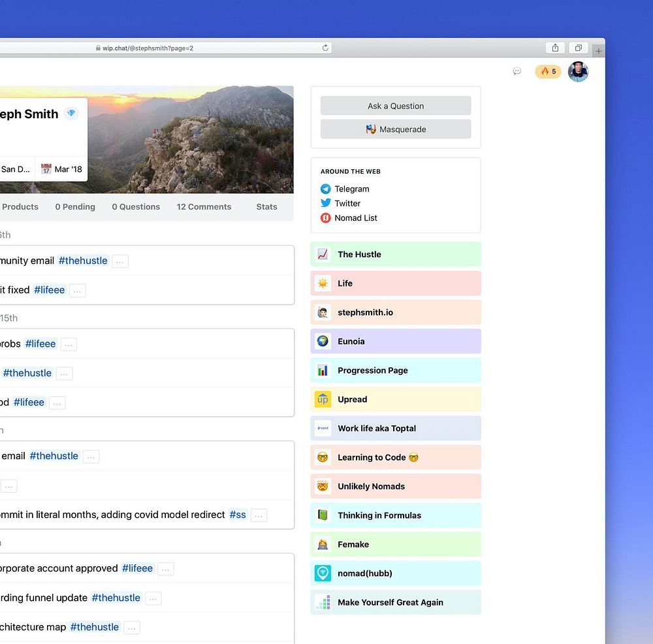Open the Twitter link
The height and width of the screenshot is (644, 653).
[347, 203]
